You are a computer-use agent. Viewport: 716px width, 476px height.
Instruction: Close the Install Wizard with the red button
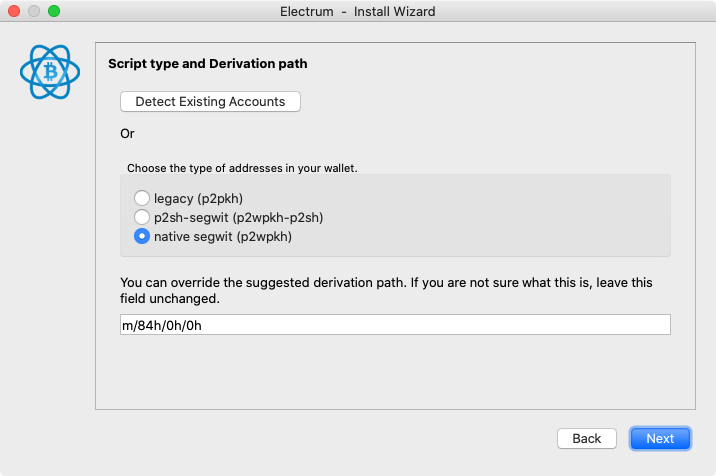14,11
